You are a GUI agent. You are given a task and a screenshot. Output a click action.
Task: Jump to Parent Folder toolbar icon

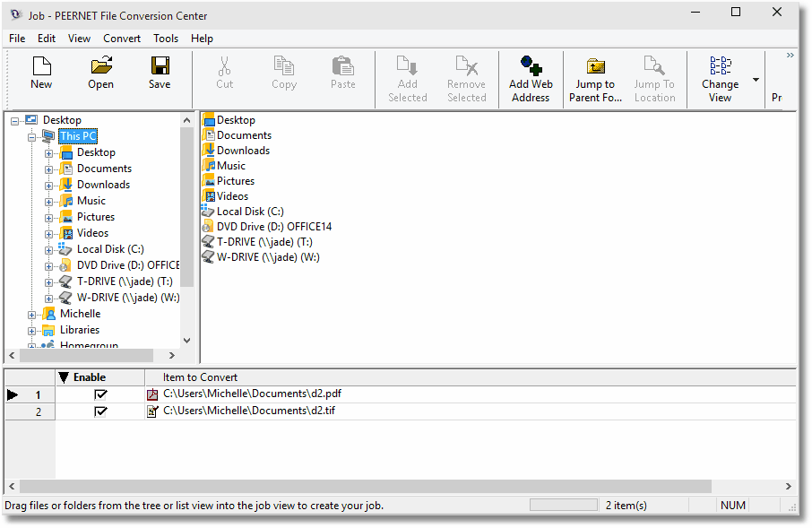(x=595, y=65)
